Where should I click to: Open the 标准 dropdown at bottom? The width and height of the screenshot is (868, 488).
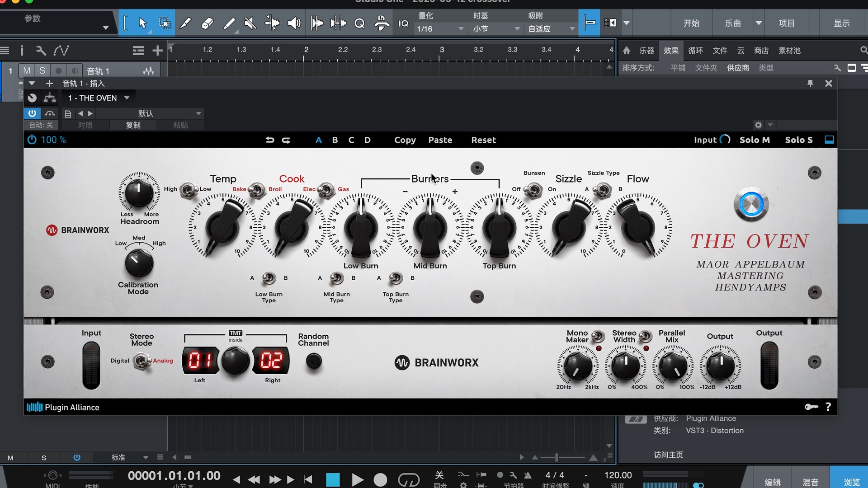click(129, 457)
